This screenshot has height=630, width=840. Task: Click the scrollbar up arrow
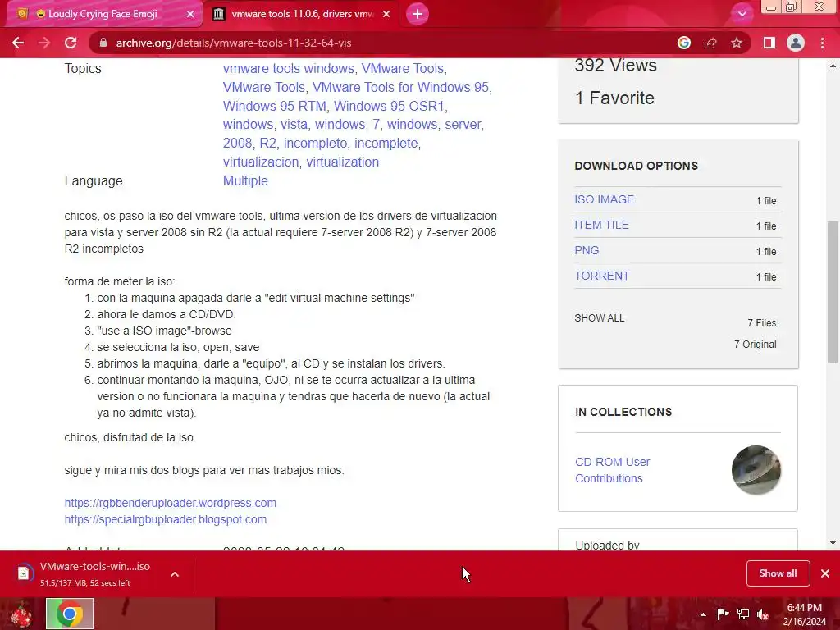click(x=833, y=66)
